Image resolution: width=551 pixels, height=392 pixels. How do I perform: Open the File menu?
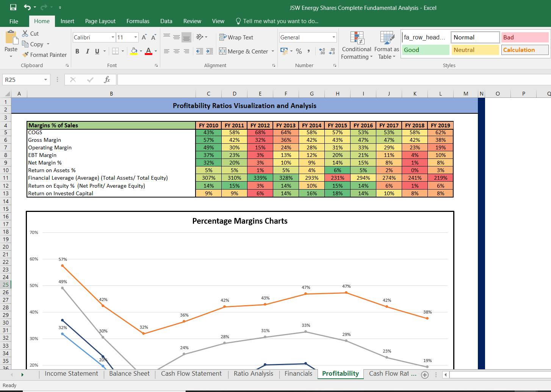tap(14, 21)
